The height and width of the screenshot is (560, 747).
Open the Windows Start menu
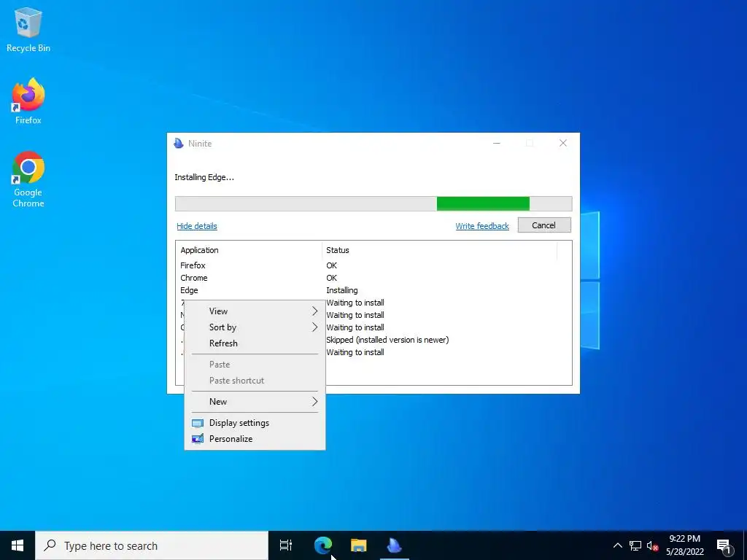click(18, 545)
